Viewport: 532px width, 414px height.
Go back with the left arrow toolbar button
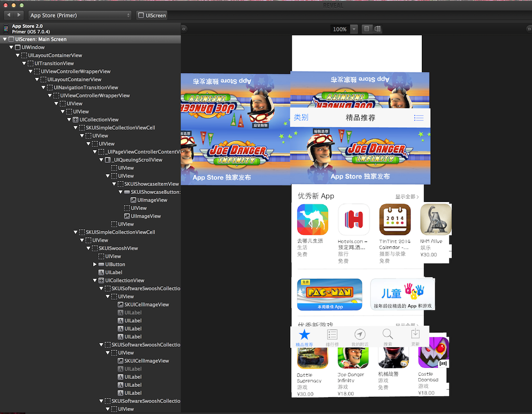pyautogui.click(x=9, y=15)
